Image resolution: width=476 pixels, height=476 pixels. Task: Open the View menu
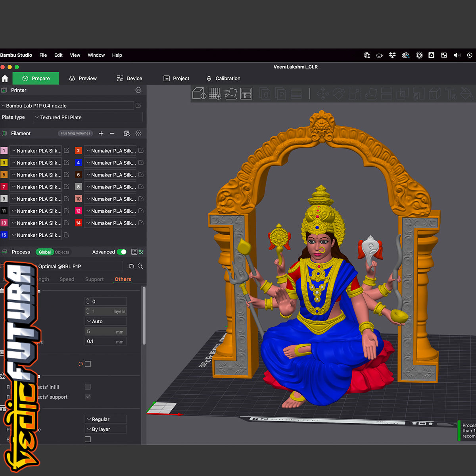coord(75,55)
